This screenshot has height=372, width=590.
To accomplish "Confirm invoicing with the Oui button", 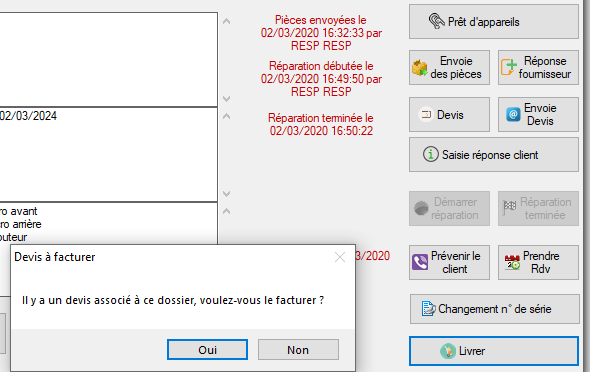I will coord(207,350).
